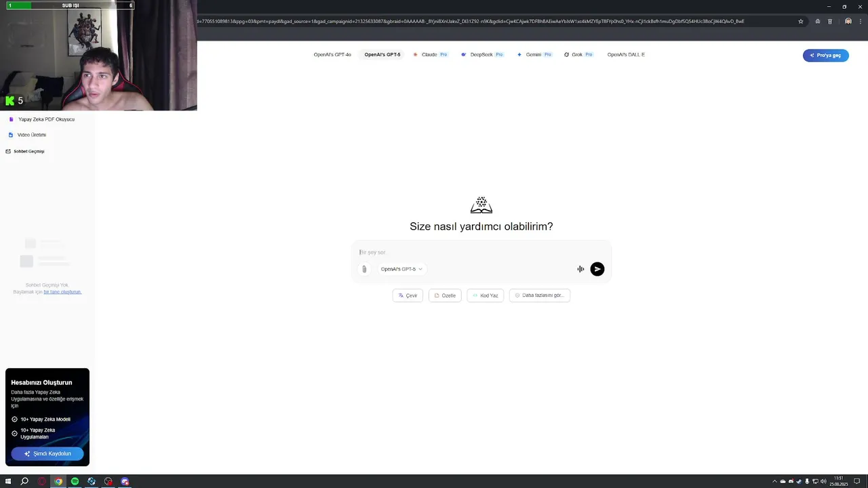Open Spotify from the taskbar
This screenshot has width=868, height=488.
coord(75,481)
